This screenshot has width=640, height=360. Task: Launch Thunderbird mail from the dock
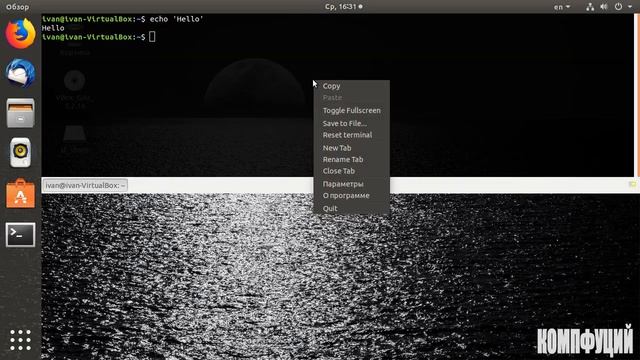click(x=20, y=73)
